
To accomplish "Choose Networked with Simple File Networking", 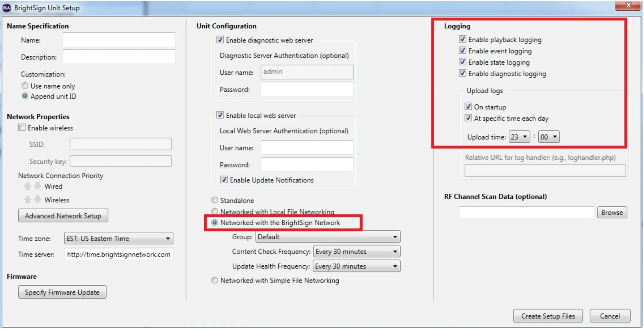I will tap(215, 280).
